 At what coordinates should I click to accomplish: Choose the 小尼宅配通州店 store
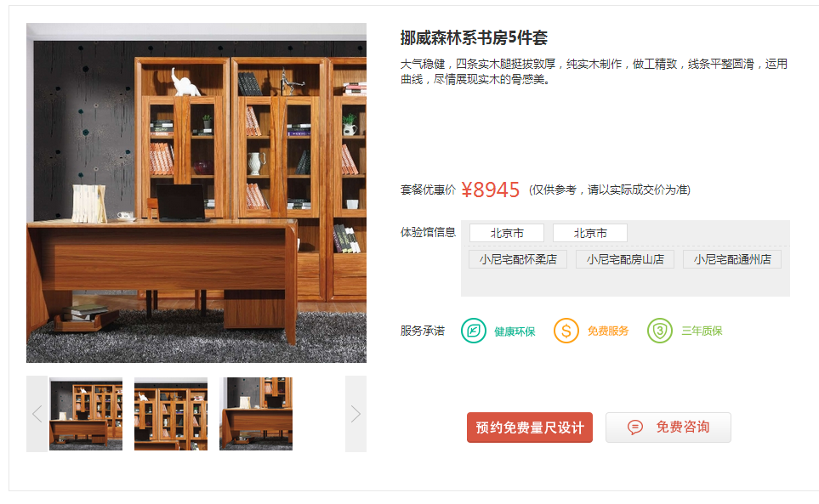pos(732,259)
